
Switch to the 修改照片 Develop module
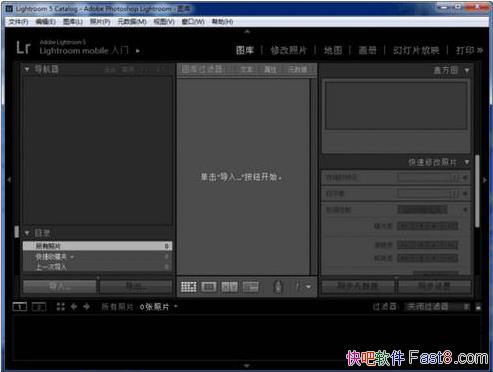[289, 50]
